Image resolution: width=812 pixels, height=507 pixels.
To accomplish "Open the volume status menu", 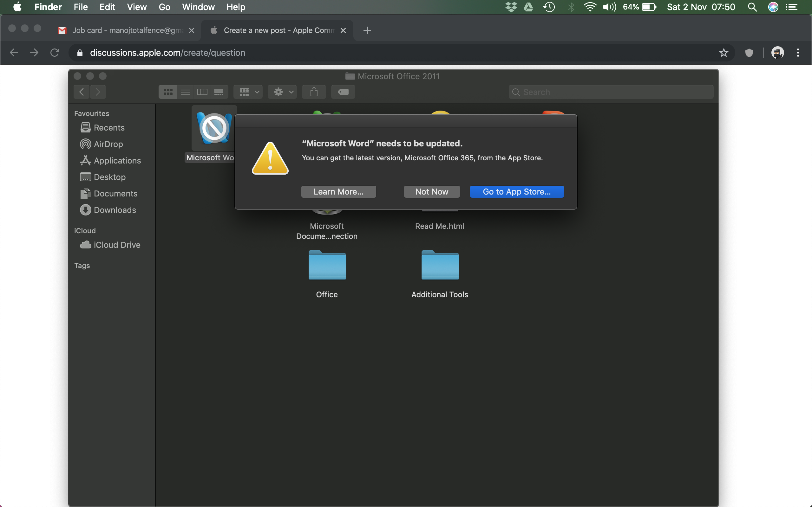I will pos(609,7).
